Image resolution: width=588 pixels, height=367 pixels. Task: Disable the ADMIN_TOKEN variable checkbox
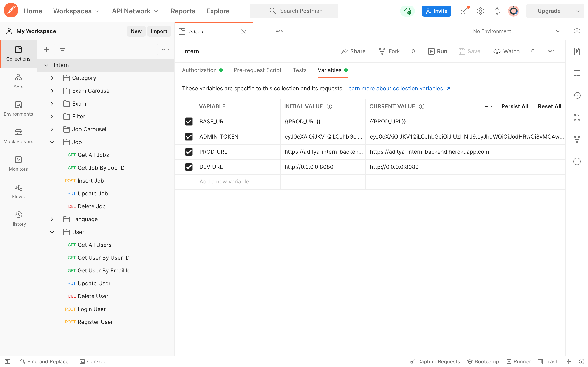(x=189, y=137)
